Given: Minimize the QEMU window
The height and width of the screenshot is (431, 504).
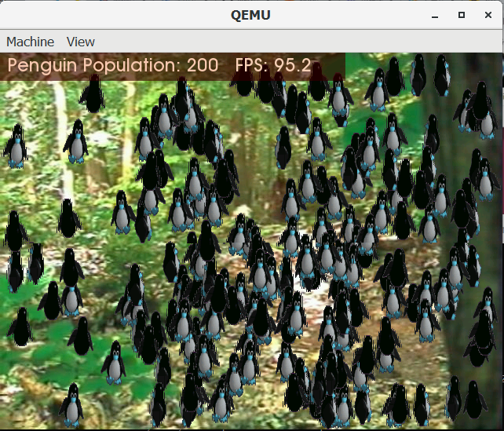Looking at the screenshot, I should pos(435,15).
